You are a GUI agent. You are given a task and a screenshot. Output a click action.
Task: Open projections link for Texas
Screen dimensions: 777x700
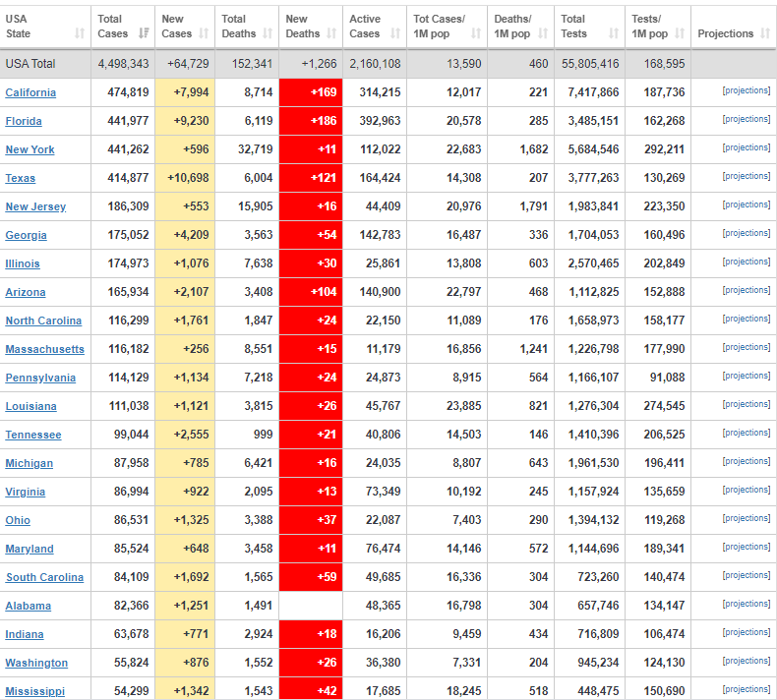tap(746, 176)
